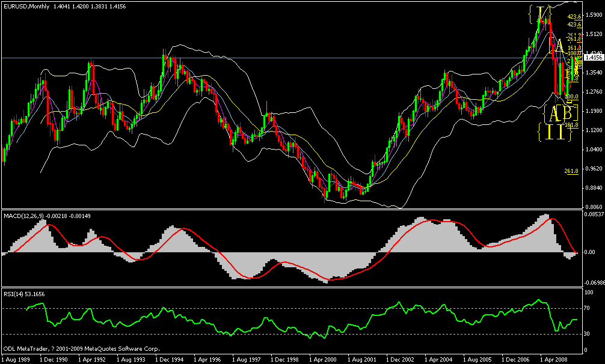Screen dimensions: 605x364
Task: Click the 1.1980 price axis label
Action: pos(594,111)
